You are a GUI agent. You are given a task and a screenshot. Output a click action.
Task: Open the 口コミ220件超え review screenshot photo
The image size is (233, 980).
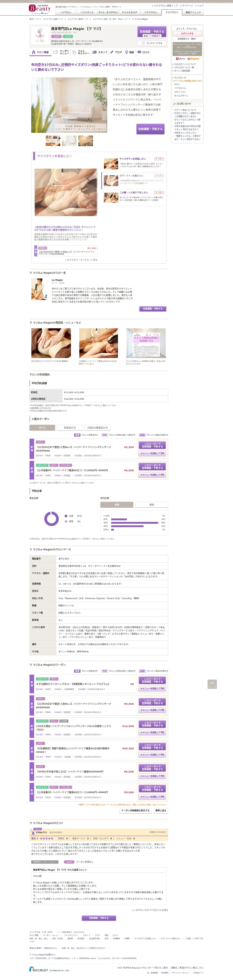pos(146,343)
